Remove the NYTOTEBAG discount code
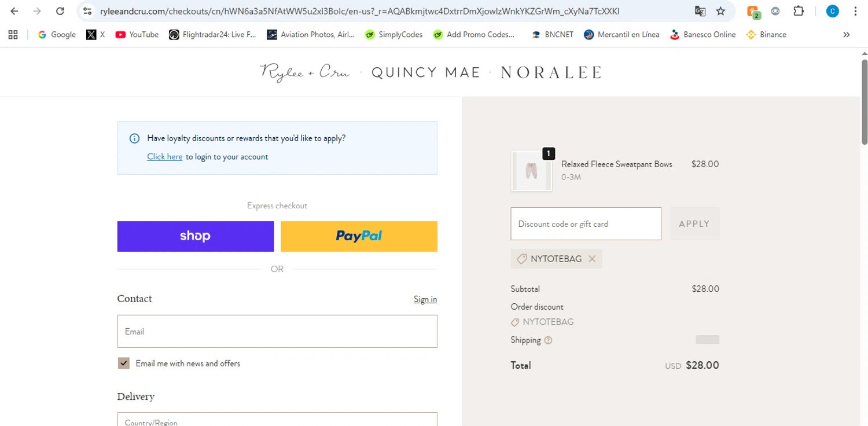 (x=592, y=259)
